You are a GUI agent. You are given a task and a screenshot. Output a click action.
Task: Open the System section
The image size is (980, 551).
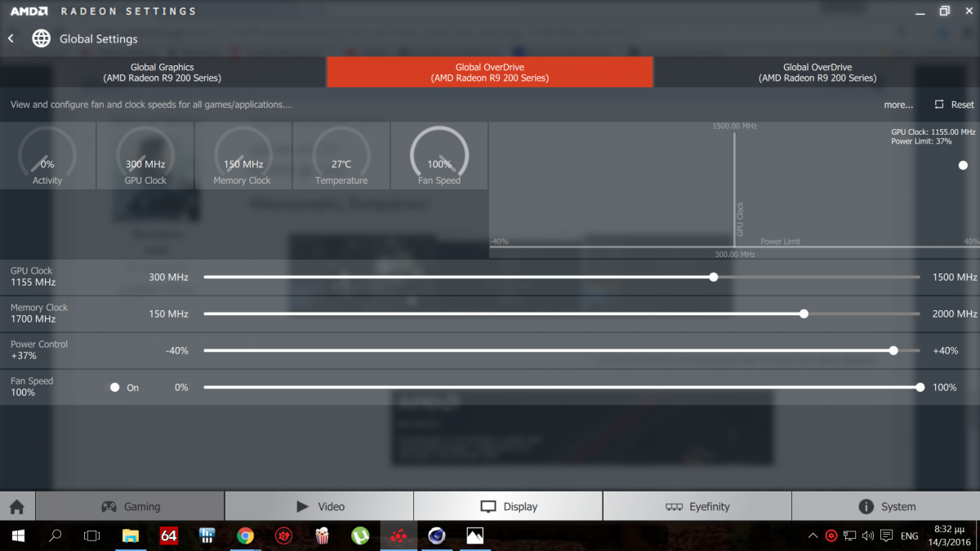tap(886, 506)
